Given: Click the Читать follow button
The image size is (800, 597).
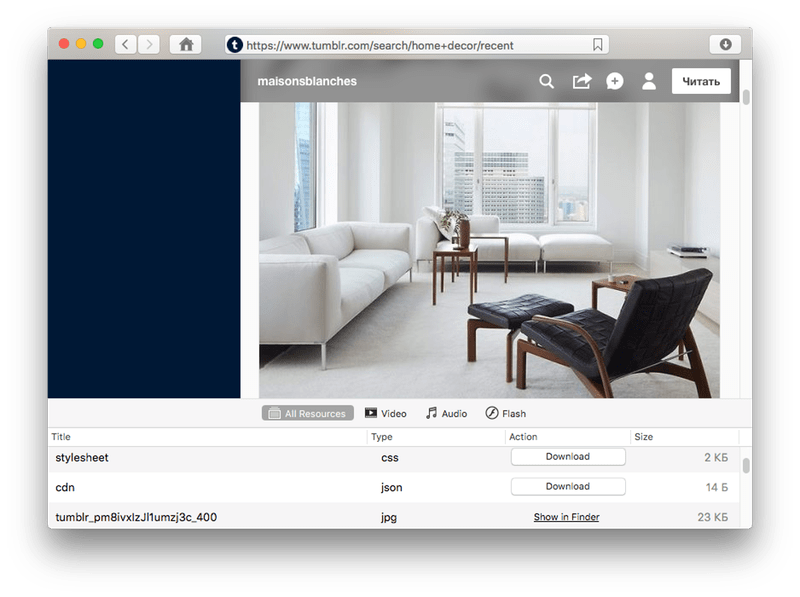Looking at the screenshot, I should tap(701, 81).
